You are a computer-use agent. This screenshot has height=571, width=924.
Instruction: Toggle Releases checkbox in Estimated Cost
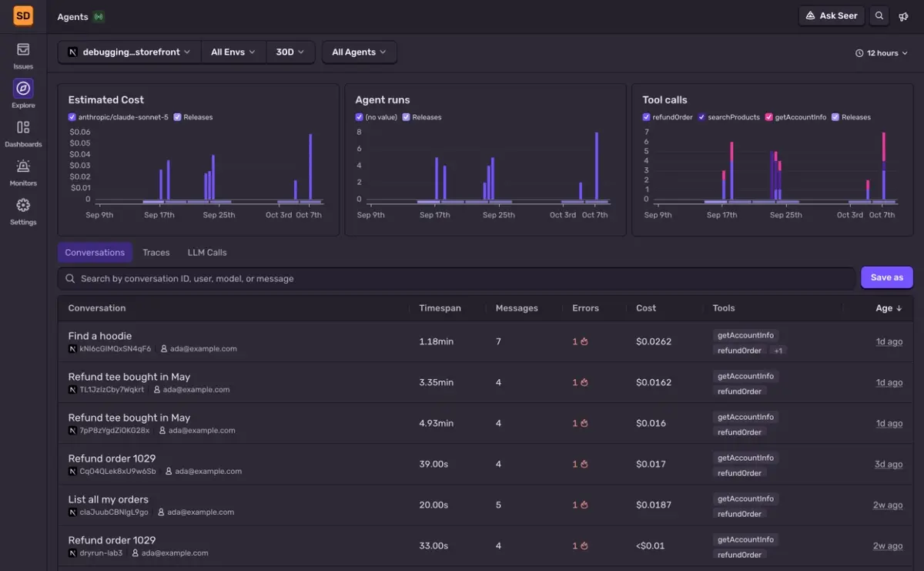point(177,117)
